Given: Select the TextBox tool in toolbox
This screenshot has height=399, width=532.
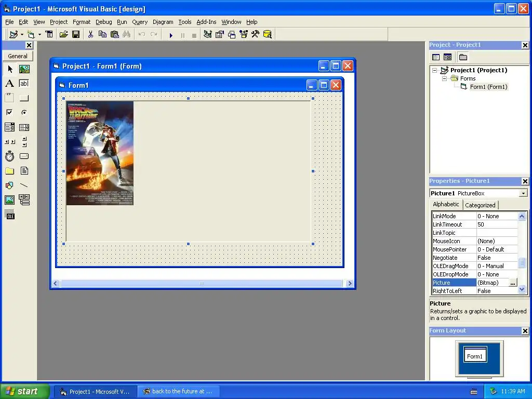Looking at the screenshot, I should (24, 84).
